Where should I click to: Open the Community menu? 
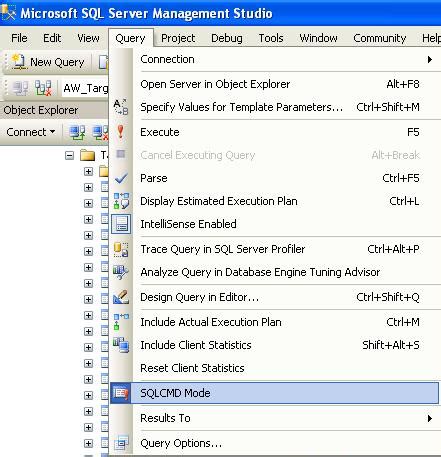coord(380,38)
